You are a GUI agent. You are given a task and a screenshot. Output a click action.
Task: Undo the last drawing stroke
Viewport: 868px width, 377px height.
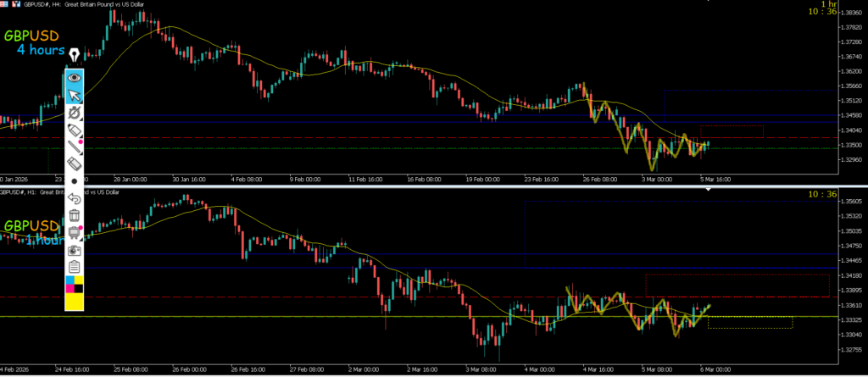click(x=75, y=198)
